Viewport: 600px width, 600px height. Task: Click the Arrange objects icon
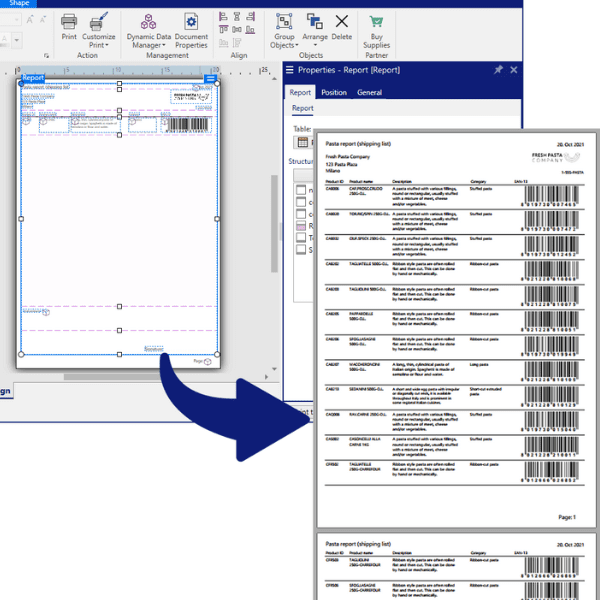click(314, 21)
